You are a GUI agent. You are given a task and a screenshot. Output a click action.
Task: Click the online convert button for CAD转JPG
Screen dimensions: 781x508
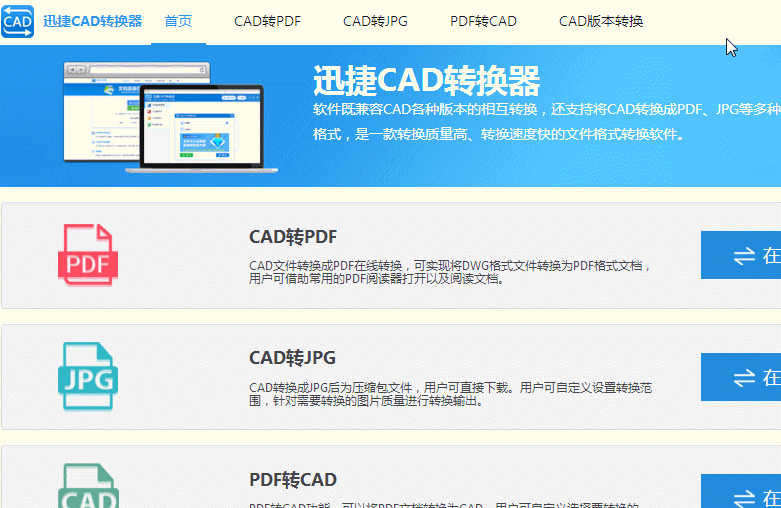[741, 377]
